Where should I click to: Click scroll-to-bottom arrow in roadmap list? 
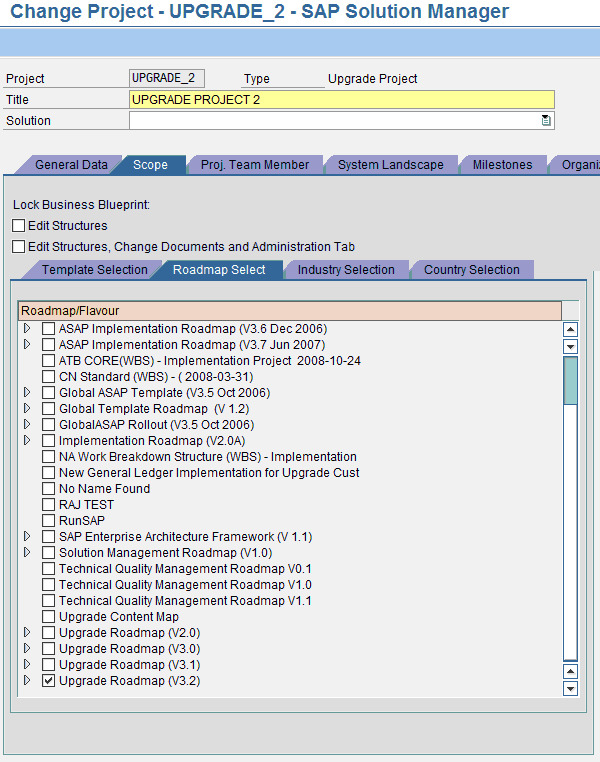click(x=571, y=688)
